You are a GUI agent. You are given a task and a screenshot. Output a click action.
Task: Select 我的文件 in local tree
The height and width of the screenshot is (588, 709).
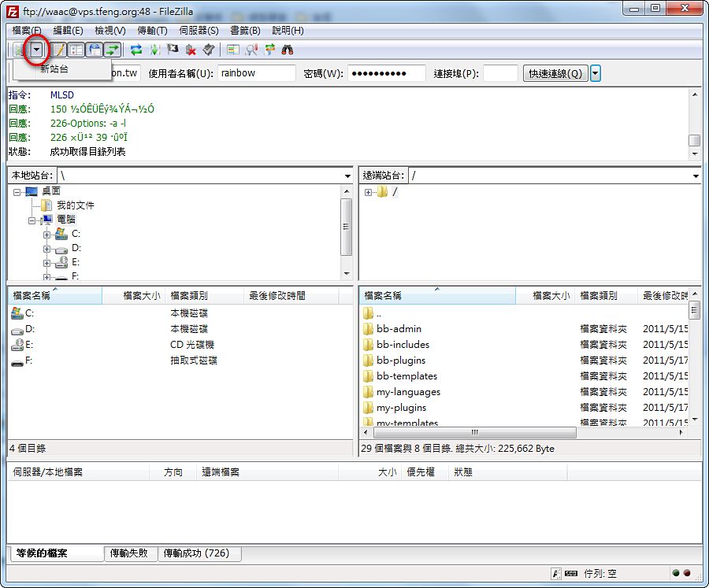pyautogui.click(x=76, y=205)
